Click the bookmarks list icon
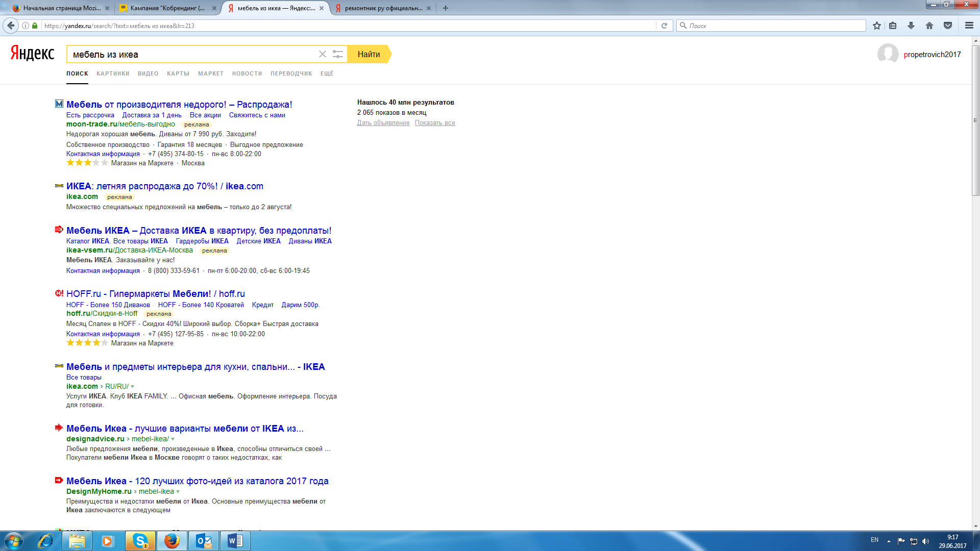Screen dimensions: 980x551 point(893,26)
